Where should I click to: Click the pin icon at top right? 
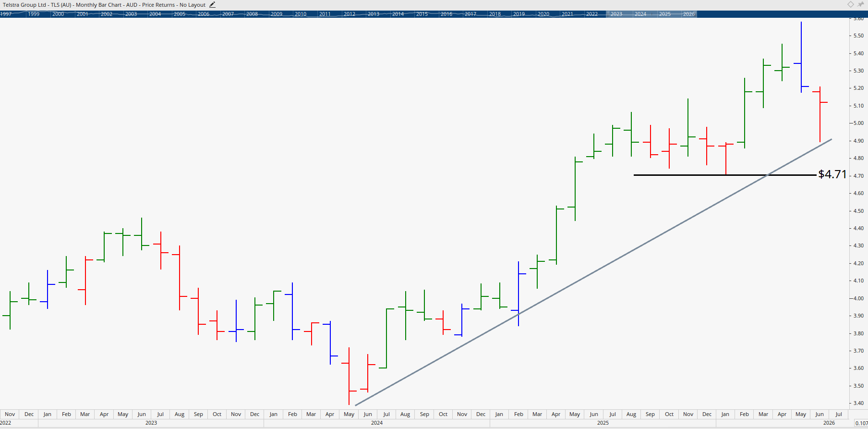pos(861,4)
